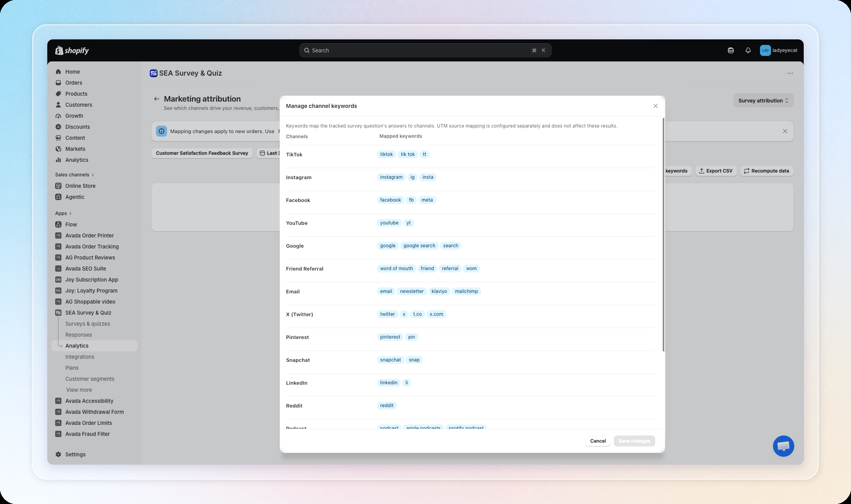Click the Growth icon in the sidebar
Image resolution: width=851 pixels, height=504 pixels.
pyautogui.click(x=58, y=116)
